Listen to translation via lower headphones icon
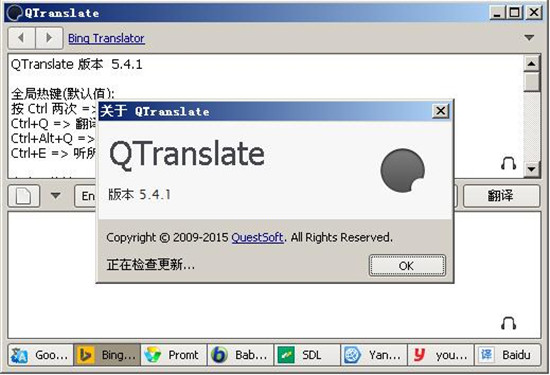 [508, 323]
